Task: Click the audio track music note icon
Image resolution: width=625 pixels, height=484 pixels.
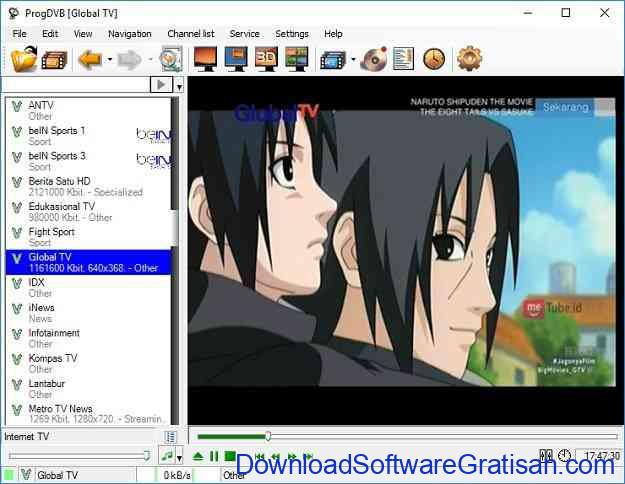Action: click(167, 456)
